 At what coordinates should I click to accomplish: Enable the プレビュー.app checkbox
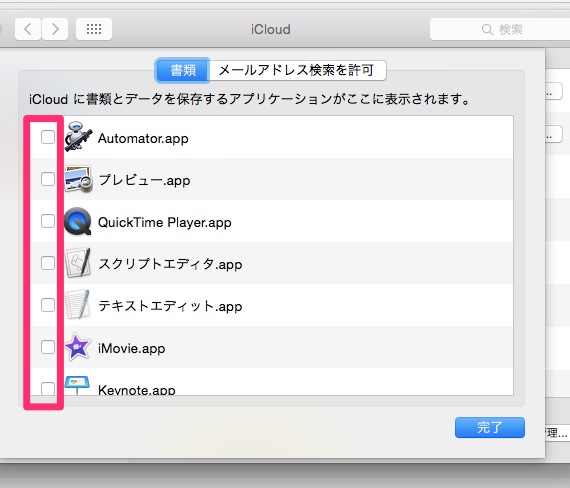(48, 179)
